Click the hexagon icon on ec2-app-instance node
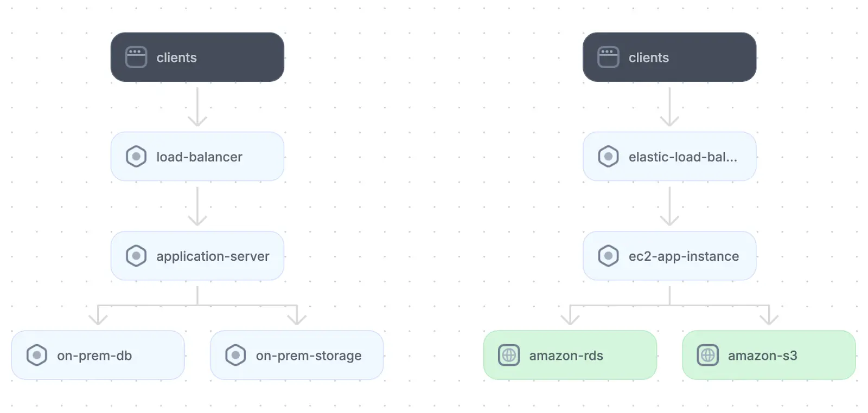Image resolution: width=868 pixels, height=413 pixels. point(608,256)
